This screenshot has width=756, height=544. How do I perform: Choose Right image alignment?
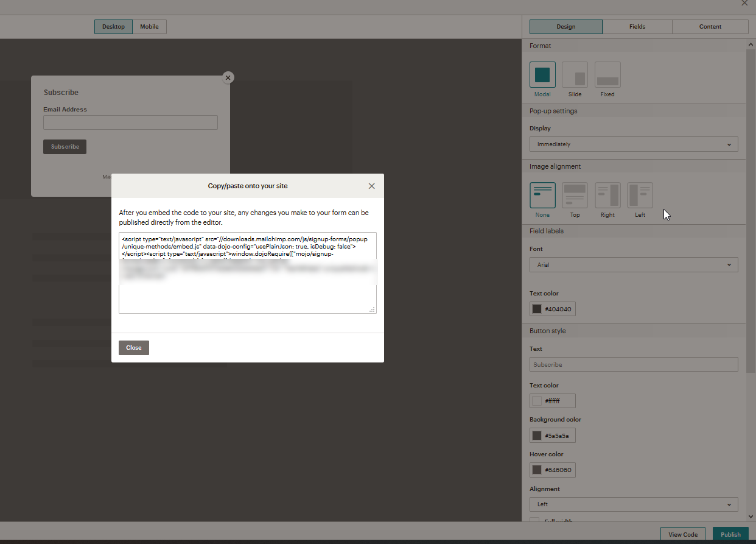pyautogui.click(x=607, y=195)
